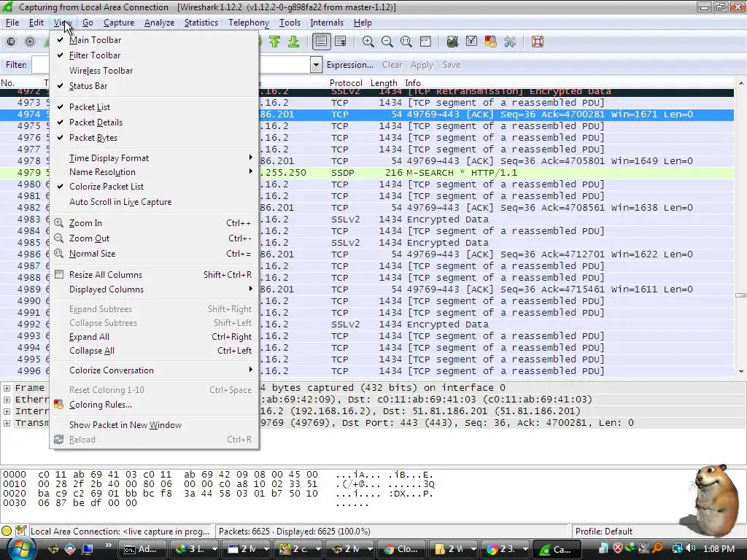Click the Resize All Columns menu entry
The width and height of the screenshot is (747, 560).
point(154,275)
